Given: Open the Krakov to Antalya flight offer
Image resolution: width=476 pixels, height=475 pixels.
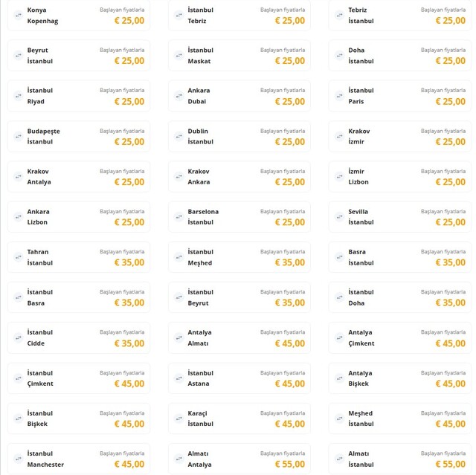Looking at the screenshot, I should pyautogui.click(x=78, y=176).
